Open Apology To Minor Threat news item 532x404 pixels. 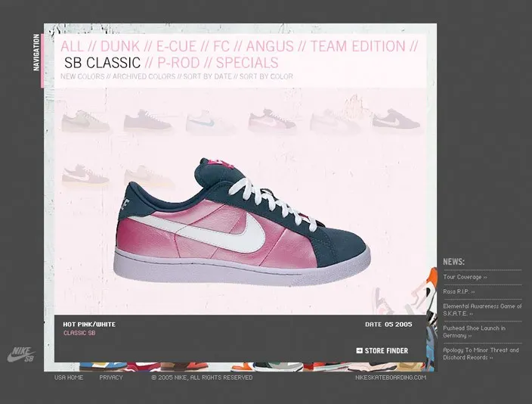coord(481,354)
